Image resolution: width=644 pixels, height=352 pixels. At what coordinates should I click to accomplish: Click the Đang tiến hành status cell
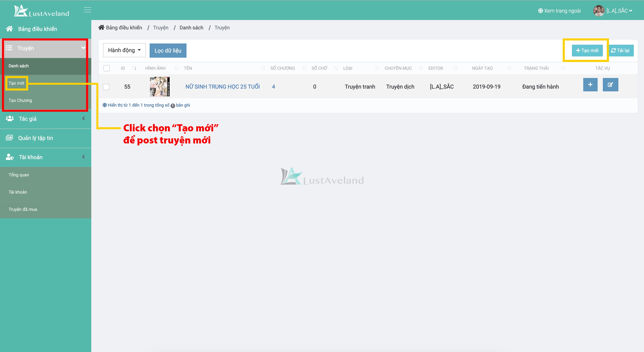[x=540, y=87]
